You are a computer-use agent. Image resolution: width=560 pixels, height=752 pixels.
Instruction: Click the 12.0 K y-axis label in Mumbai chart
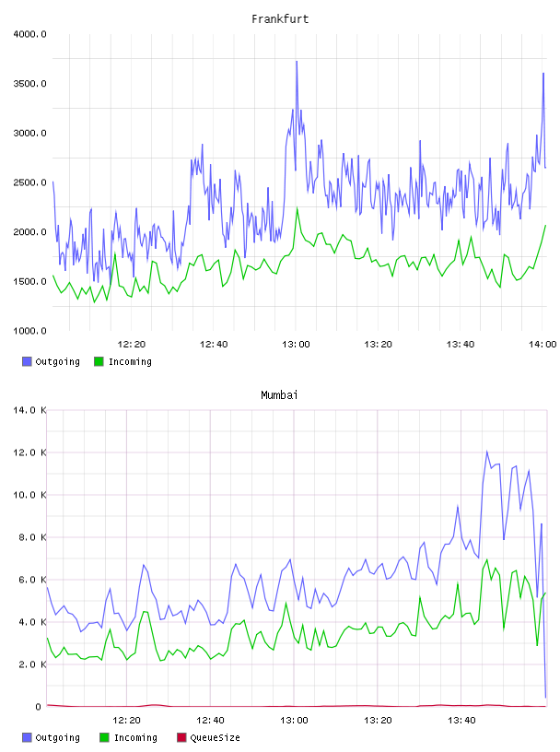click(29, 452)
